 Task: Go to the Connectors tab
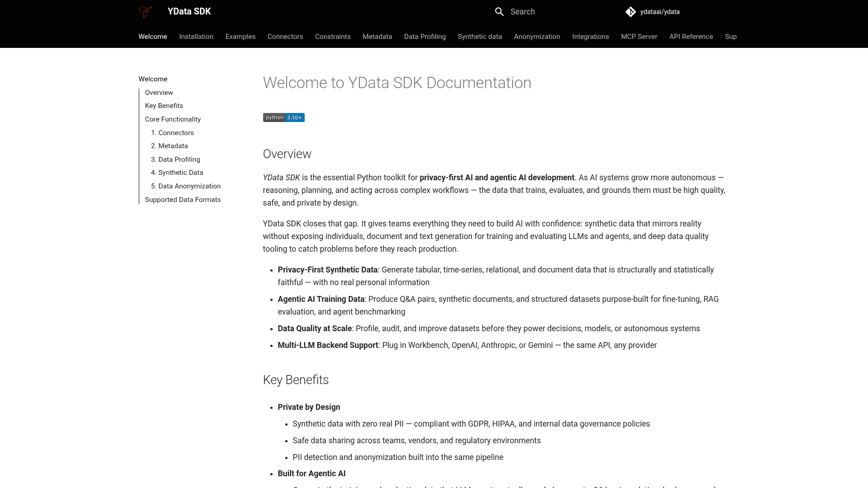pos(285,37)
